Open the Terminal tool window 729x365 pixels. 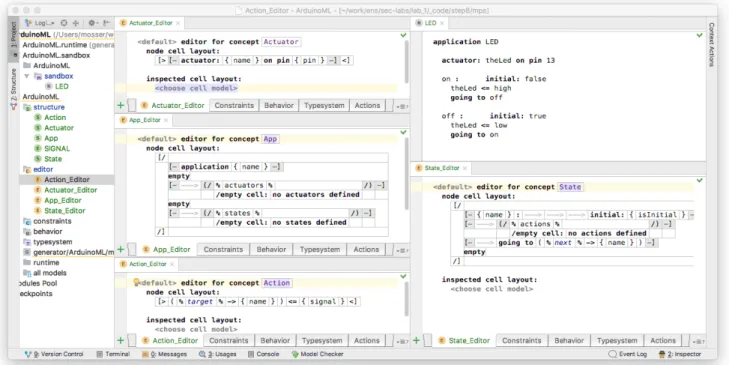[x=113, y=354]
